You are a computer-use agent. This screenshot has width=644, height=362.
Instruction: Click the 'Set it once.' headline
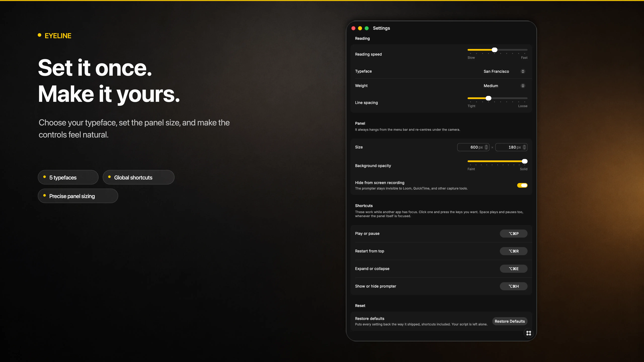click(95, 68)
